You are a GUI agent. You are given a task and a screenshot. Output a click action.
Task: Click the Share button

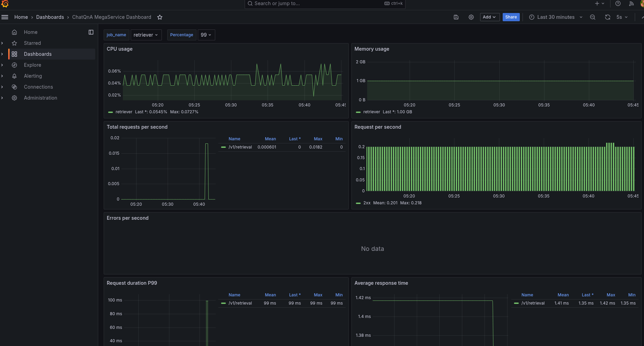(x=511, y=17)
